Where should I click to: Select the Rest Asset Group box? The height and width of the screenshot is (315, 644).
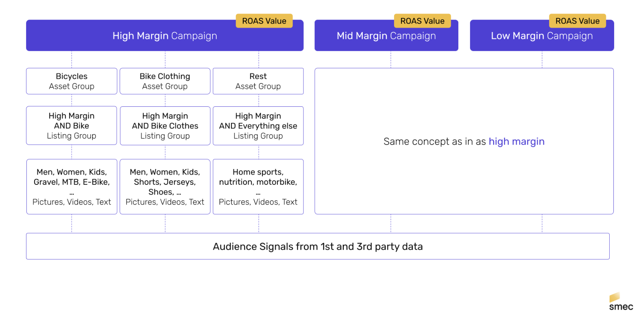258,81
